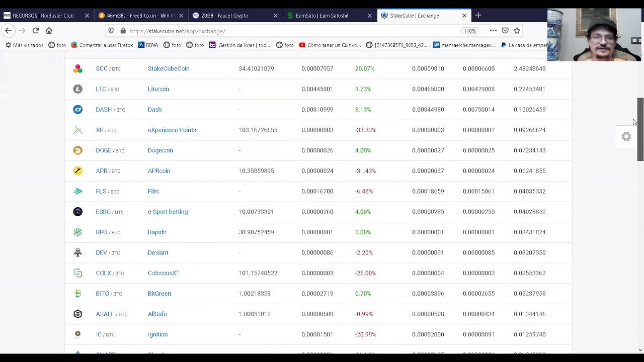This screenshot has height=362, width=644.
Task: Click the RPD balance 30.90752459
Action: tap(256, 232)
